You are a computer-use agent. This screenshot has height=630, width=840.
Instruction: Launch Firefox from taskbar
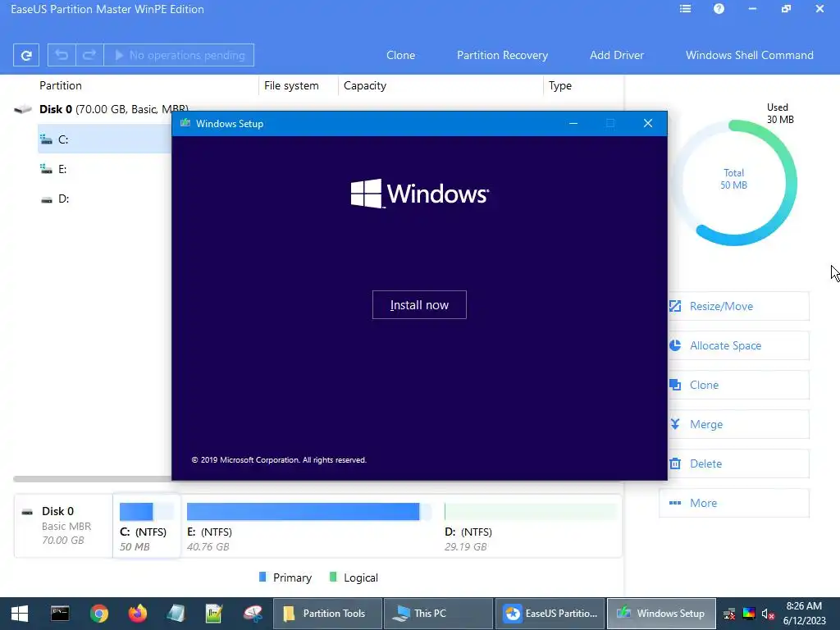[138, 614]
